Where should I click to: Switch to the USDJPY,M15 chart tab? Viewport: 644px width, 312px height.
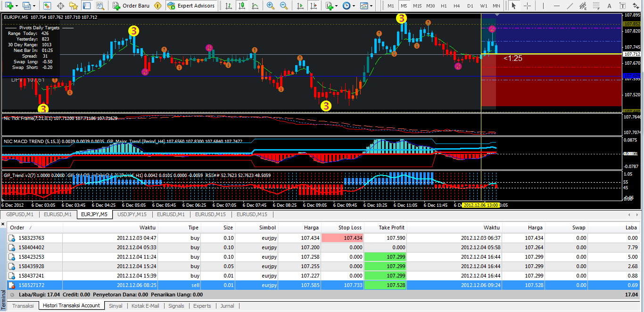coord(133,214)
